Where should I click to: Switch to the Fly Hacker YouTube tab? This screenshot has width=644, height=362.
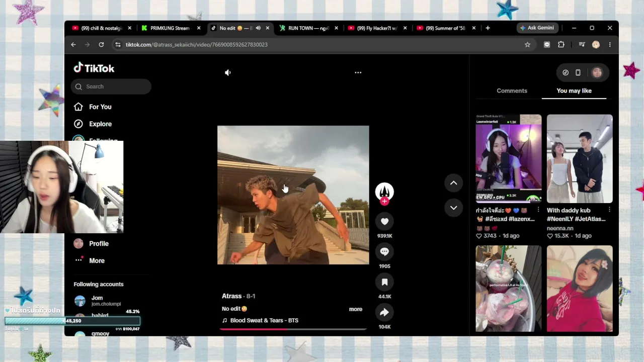click(377, 28)
